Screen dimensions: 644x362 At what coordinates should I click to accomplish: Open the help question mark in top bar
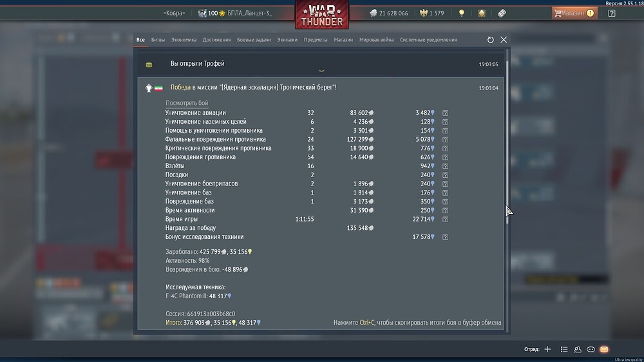[611, 13]
